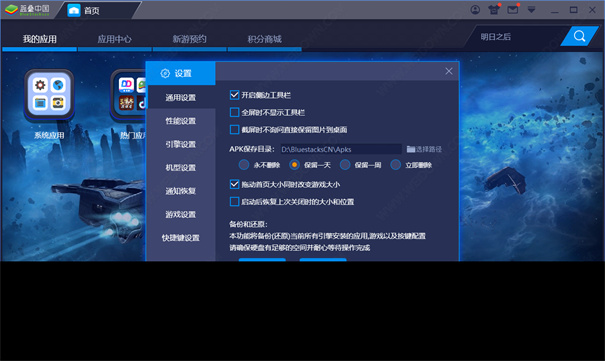Open the theme shirt icon
This screenshot has width=605, height=361.
tap(493, 10)
